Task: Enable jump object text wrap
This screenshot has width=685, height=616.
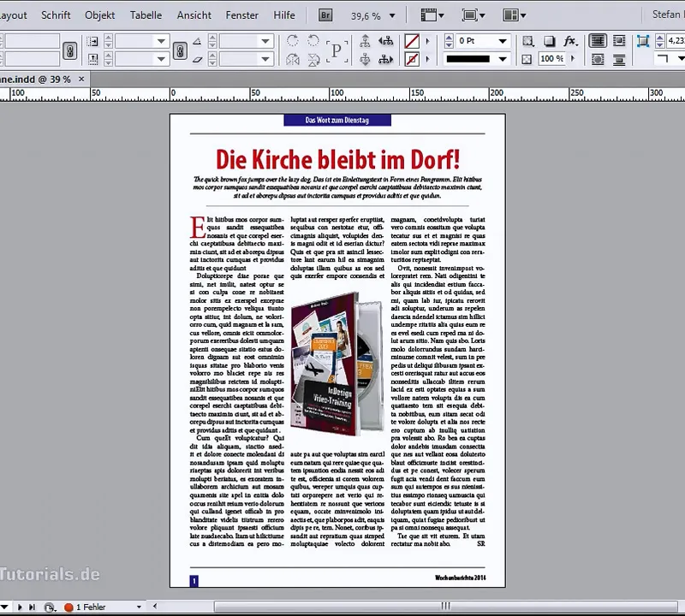Action: [619, 59]
